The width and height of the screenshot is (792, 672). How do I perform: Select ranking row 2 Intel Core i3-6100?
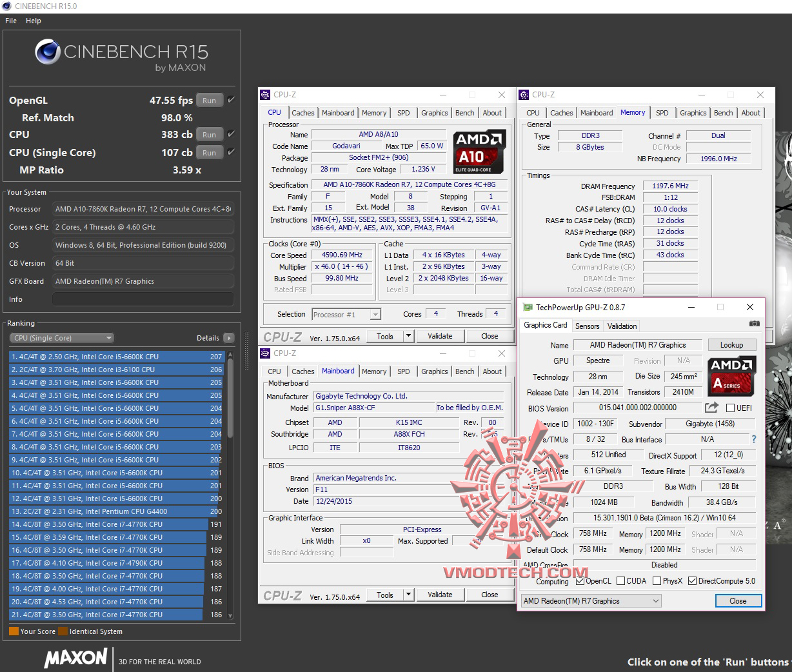coord(116,370)
